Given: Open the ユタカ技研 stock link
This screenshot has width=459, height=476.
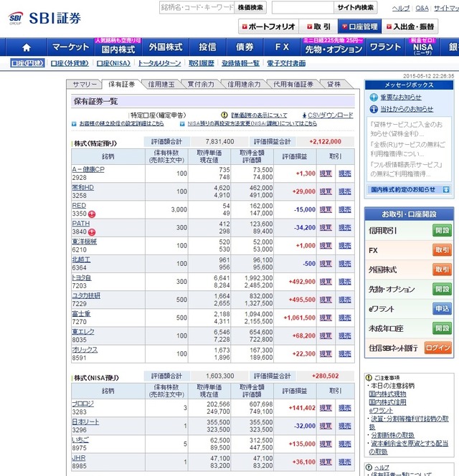Looking at the screenshot, I should point(86,295).
